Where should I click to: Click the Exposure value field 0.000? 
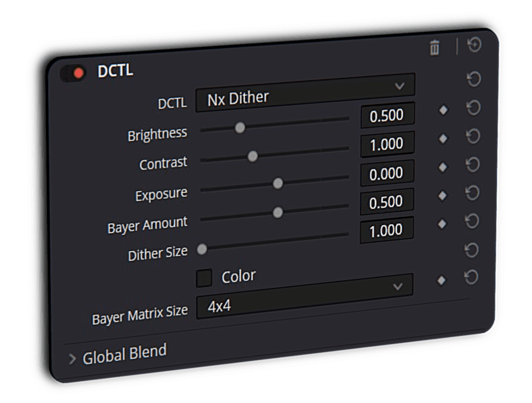(387, 173)
